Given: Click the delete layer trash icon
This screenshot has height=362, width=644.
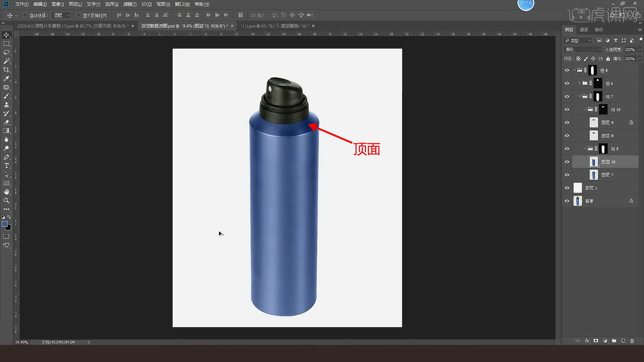Looking at the screenshot, I should [632, 341].
